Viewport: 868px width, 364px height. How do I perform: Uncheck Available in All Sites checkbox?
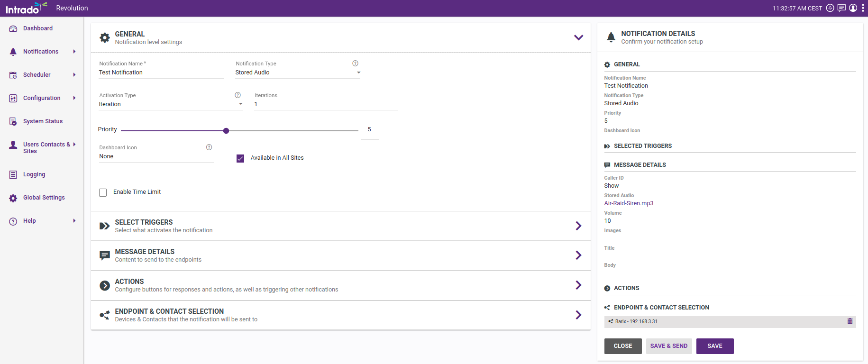tap(240, 158)
